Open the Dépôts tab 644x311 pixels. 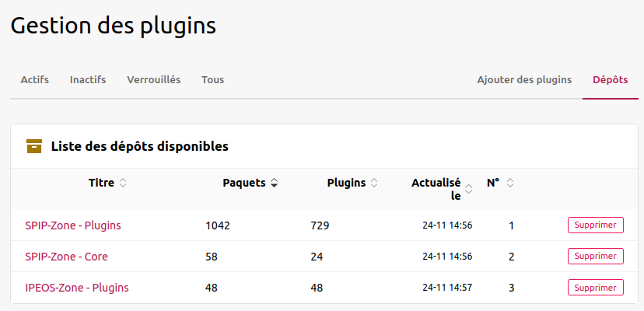pos(610,79)
